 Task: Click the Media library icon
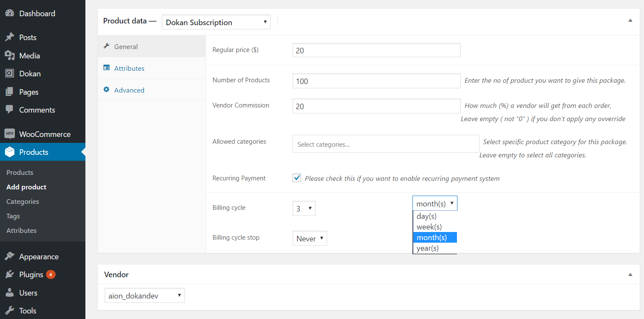[9, 56]
